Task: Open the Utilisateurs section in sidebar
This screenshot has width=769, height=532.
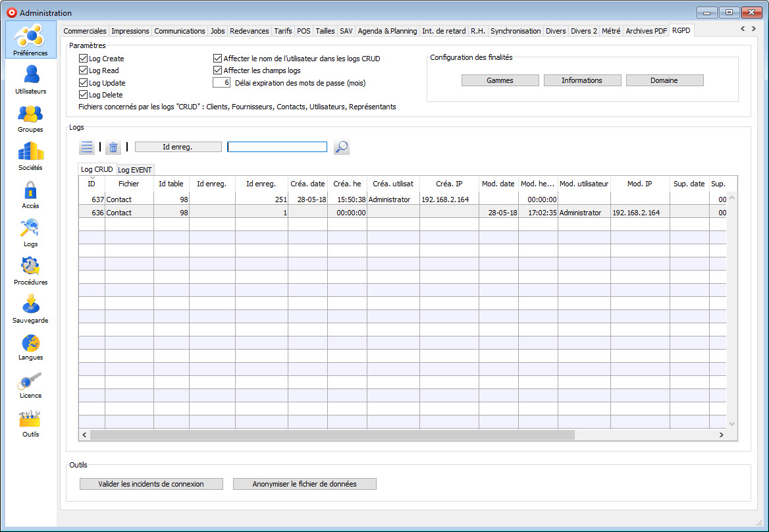Action: [30, 78]
